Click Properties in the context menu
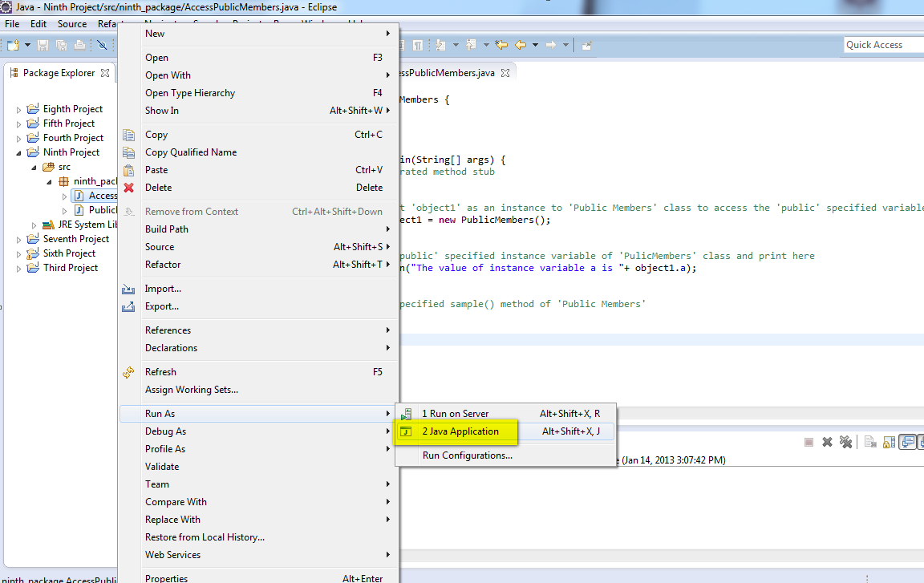The image size is (924, 583). pos(259,577)
